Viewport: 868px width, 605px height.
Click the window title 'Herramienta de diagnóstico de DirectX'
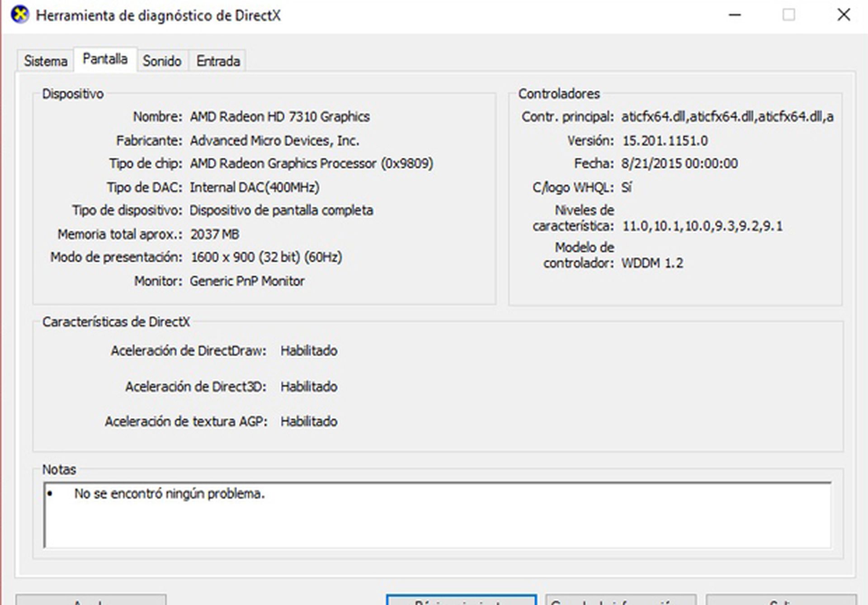click(159, 16)
